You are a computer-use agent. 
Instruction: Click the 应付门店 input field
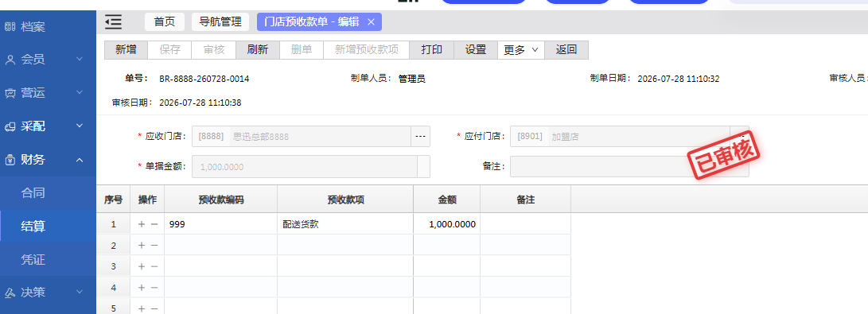620,137
